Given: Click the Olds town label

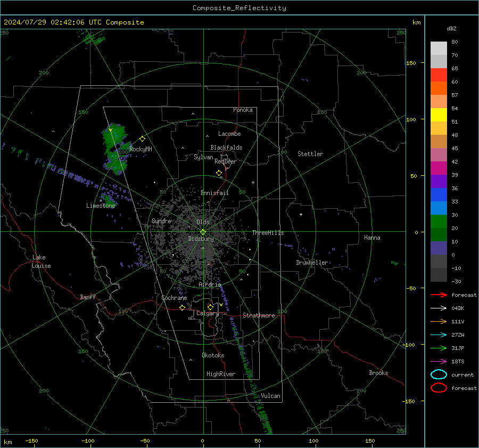Looking at the screenshot, I should (203, 222).
